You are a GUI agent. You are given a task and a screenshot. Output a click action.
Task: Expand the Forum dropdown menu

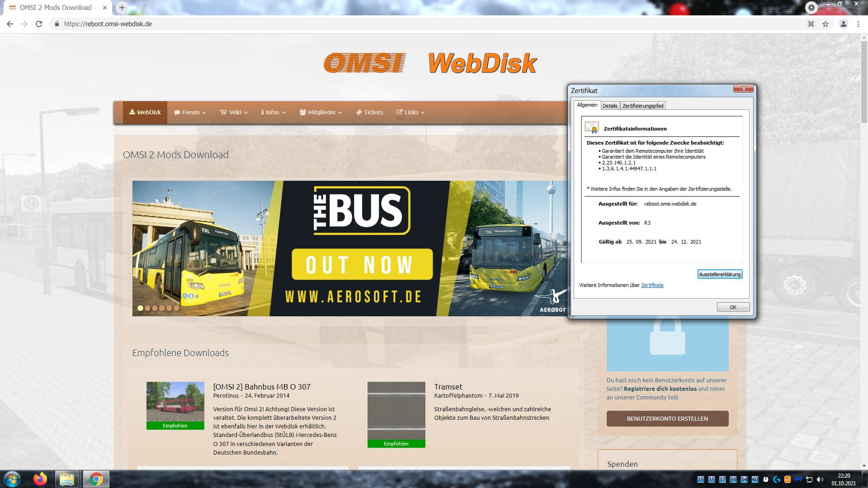pos(190,112)
